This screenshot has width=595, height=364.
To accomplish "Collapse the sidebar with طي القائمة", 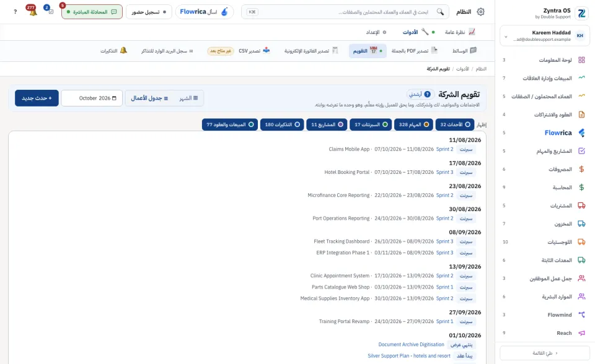I will click(x=545, y=353).
